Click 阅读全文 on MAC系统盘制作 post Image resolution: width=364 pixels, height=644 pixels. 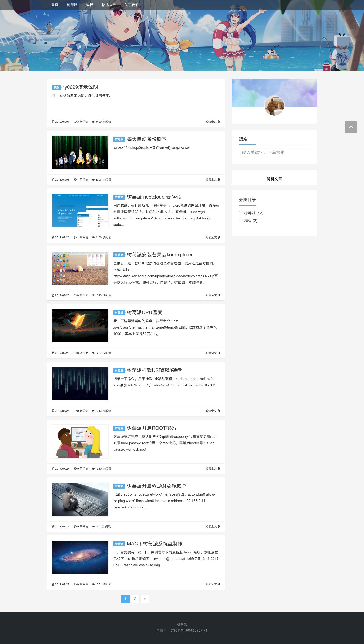213,584
